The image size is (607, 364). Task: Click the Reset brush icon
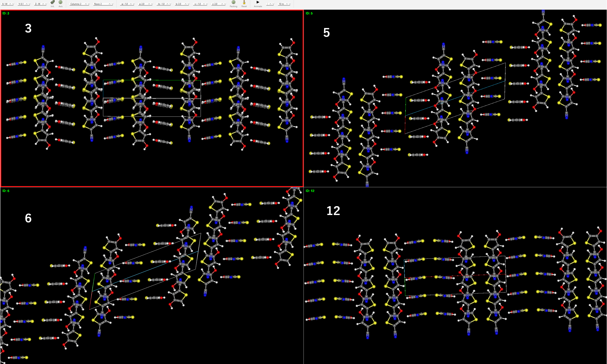point(244,3)
